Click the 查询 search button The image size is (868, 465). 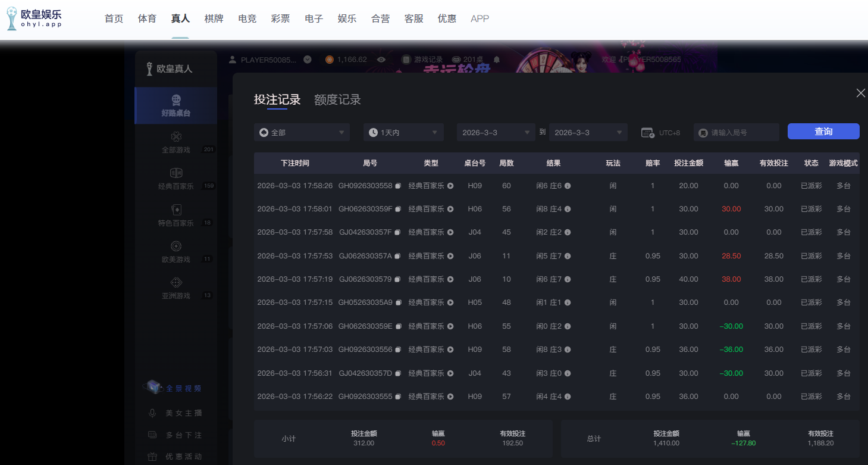point(823,132)
